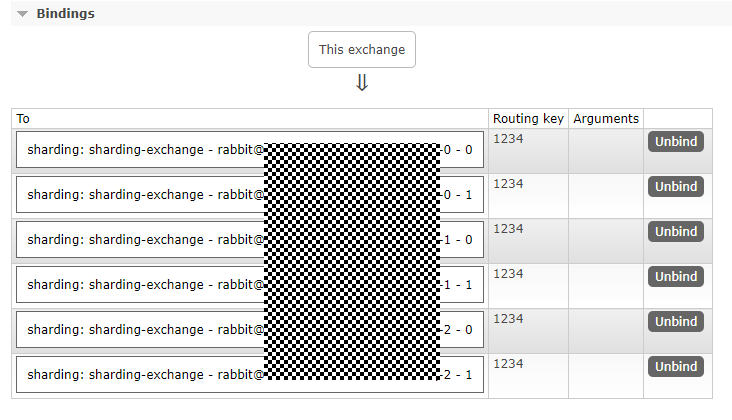Unbind the sharding queue ending 2 - 0
The width and height of the screenshot is (732, 420).
[676, 322]
